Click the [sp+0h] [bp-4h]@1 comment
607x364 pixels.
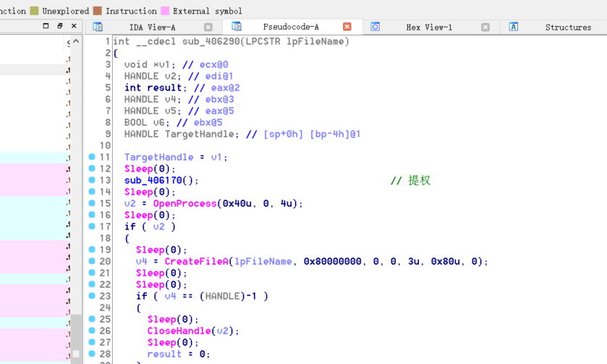[x=312, y=135]
